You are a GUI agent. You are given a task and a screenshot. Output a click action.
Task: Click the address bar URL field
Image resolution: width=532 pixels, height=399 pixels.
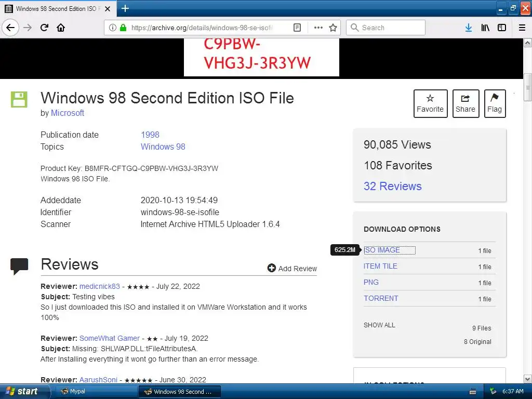coord(202,28)
